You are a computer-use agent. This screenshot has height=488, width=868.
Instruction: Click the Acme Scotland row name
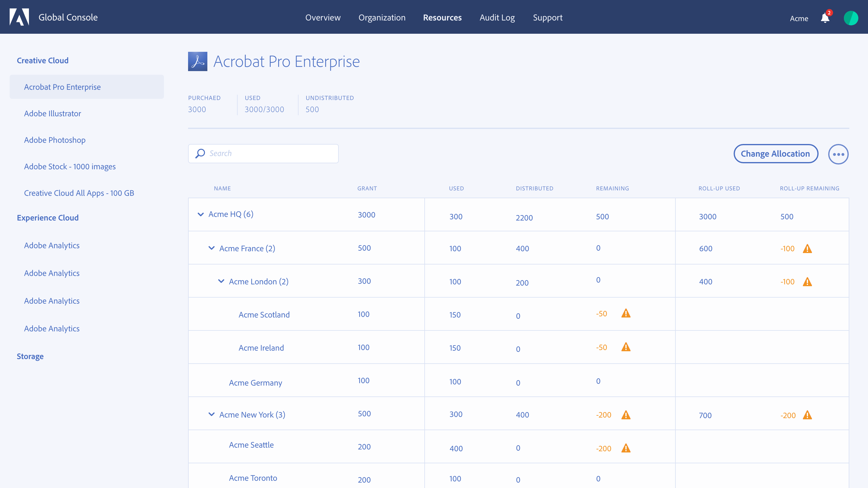point(264,315)
